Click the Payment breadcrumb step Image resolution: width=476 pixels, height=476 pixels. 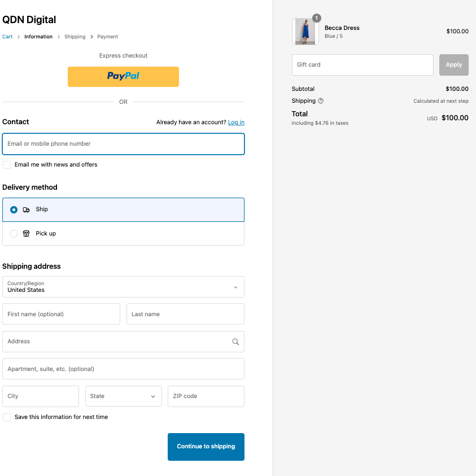point(107,37)
